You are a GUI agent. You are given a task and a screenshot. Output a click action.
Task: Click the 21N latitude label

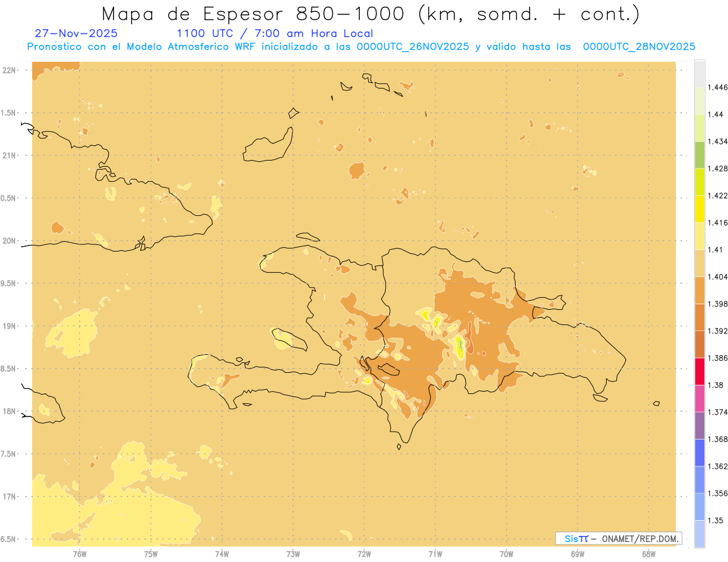(10, 155)
